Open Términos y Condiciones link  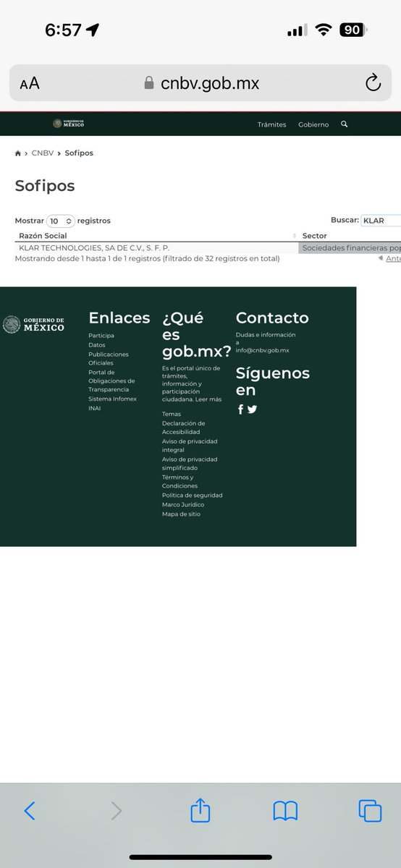pos(180,482)
